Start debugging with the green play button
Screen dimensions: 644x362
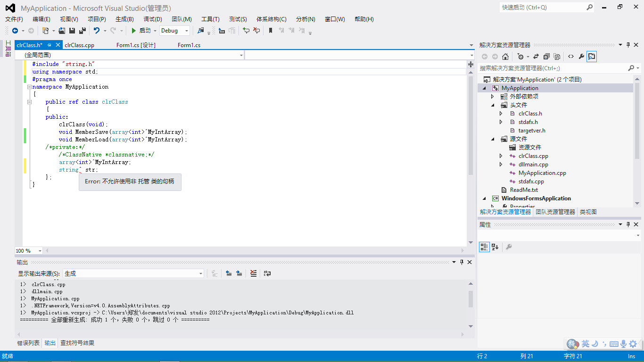134,31
